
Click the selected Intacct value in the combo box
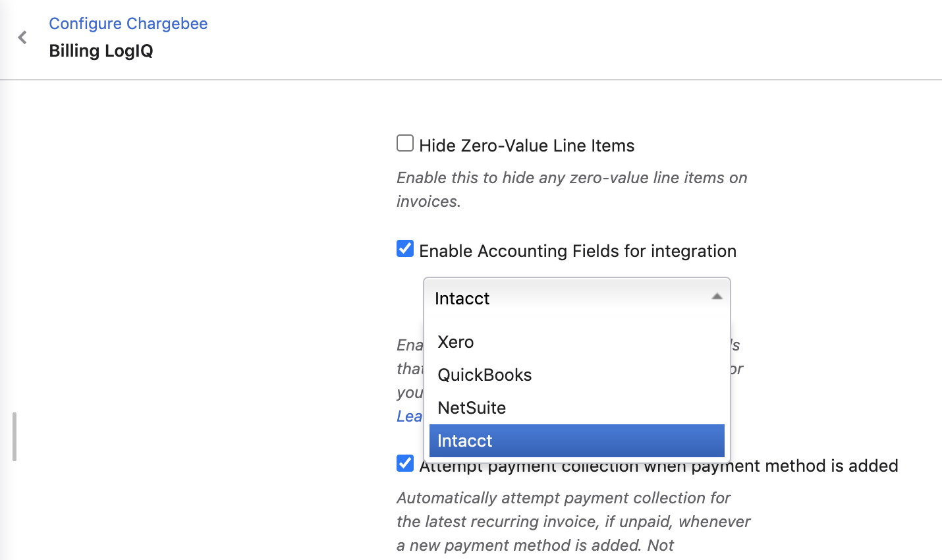462,298
